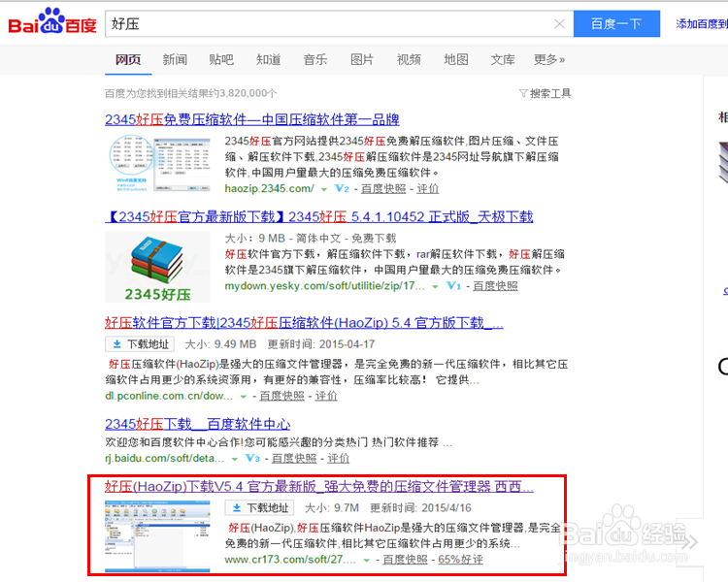Open the result 【2345好压官方最新版下载】 天极下载
This screenshot has height=582, width=728.
319,216
